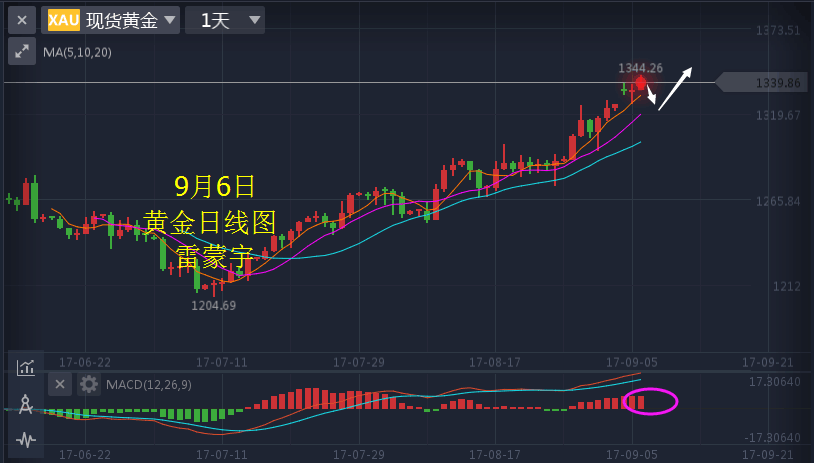
Task: Open the pulse-wave indicators icon
Action: click(x=26, y=439)
